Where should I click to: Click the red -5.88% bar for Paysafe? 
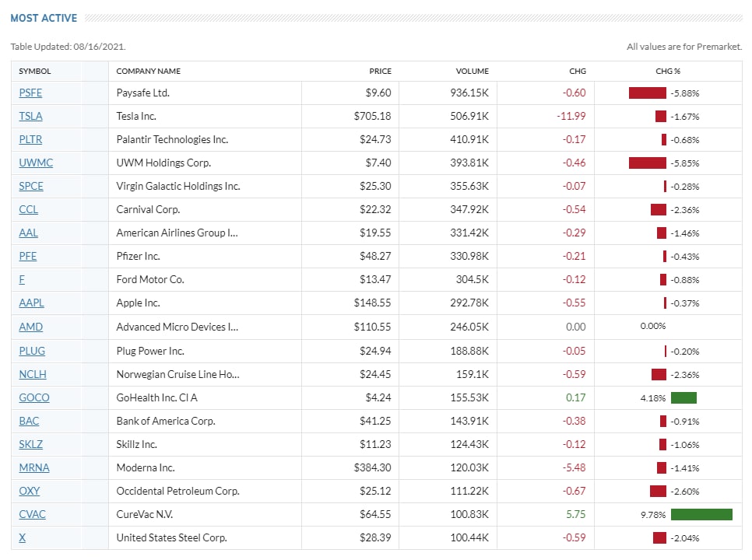648,93
